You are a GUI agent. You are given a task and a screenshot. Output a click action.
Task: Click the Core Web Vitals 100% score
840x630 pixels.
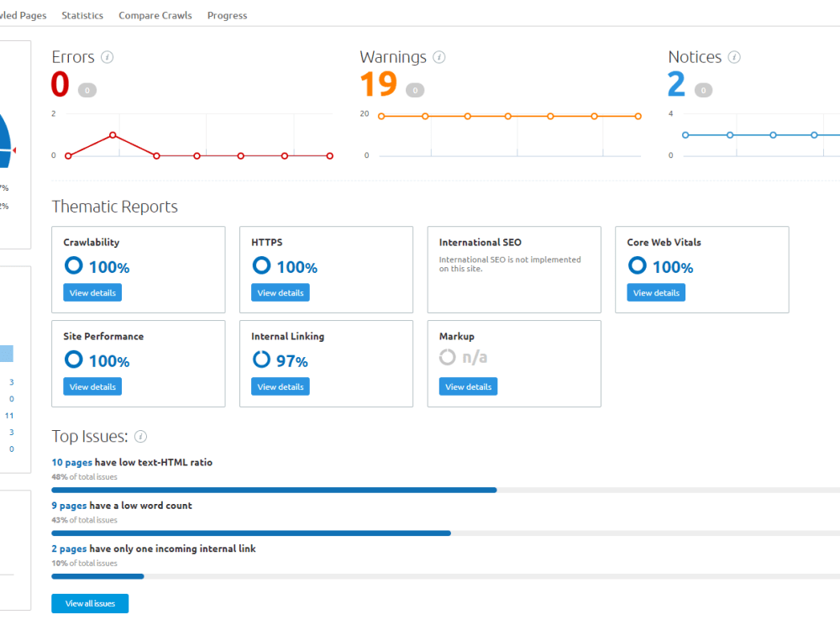point(673,267)
